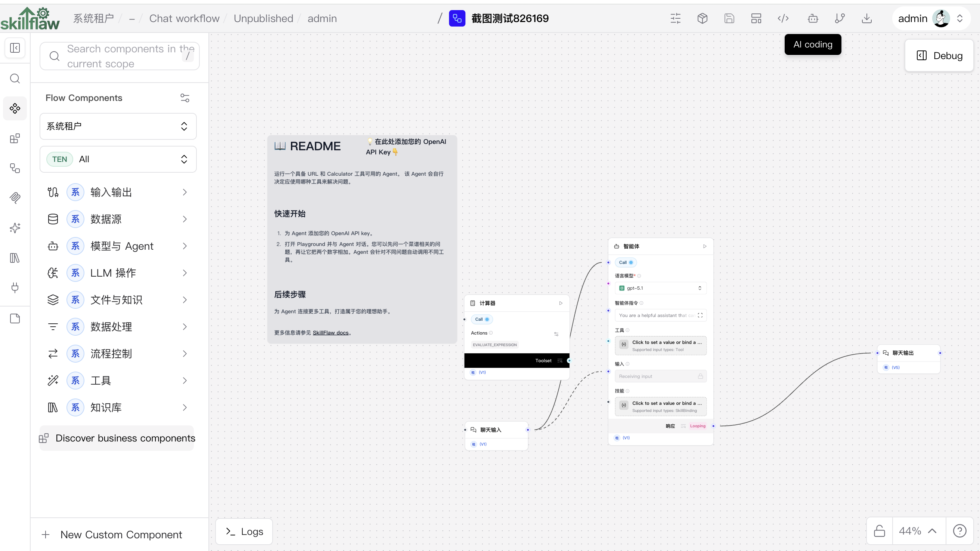This screenshot has height=551, width=980.
Task: Open the 44% zoom level menu
Action: pos(918,530)
